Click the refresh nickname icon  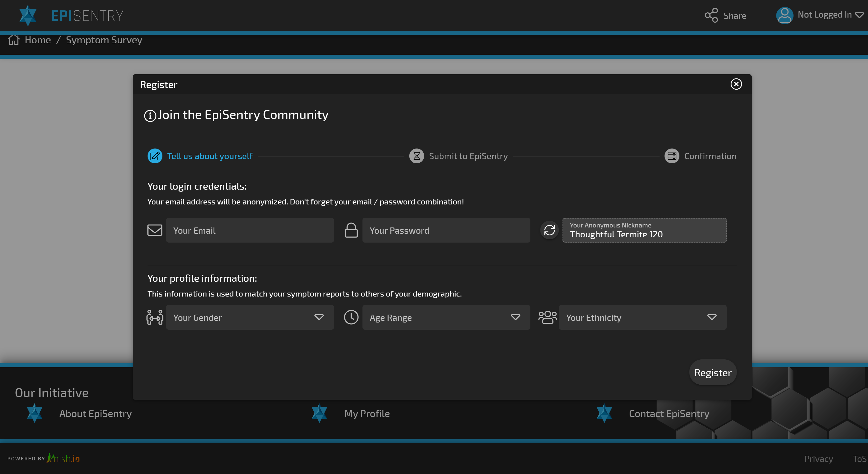(x=549, y=230)
